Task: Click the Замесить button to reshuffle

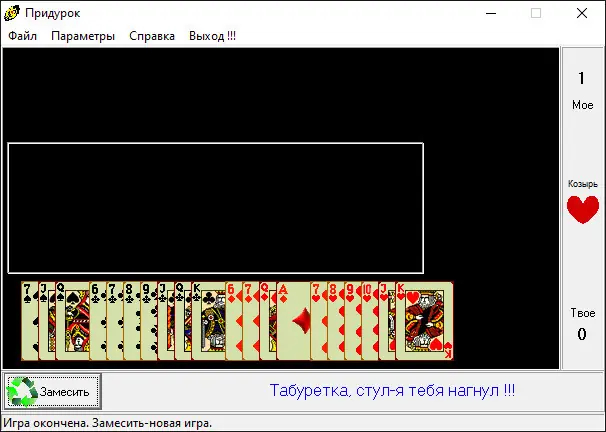Action: (53, 391)
